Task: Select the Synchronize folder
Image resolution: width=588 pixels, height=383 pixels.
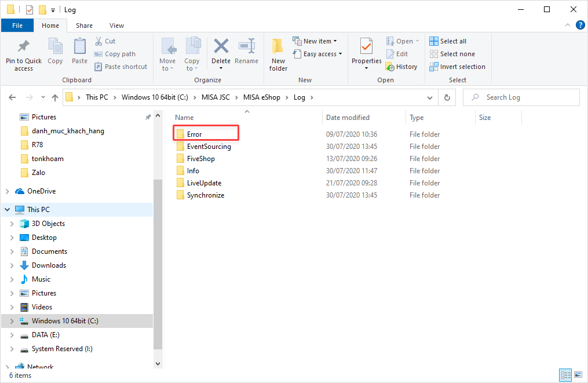Action: coord(200,195)
